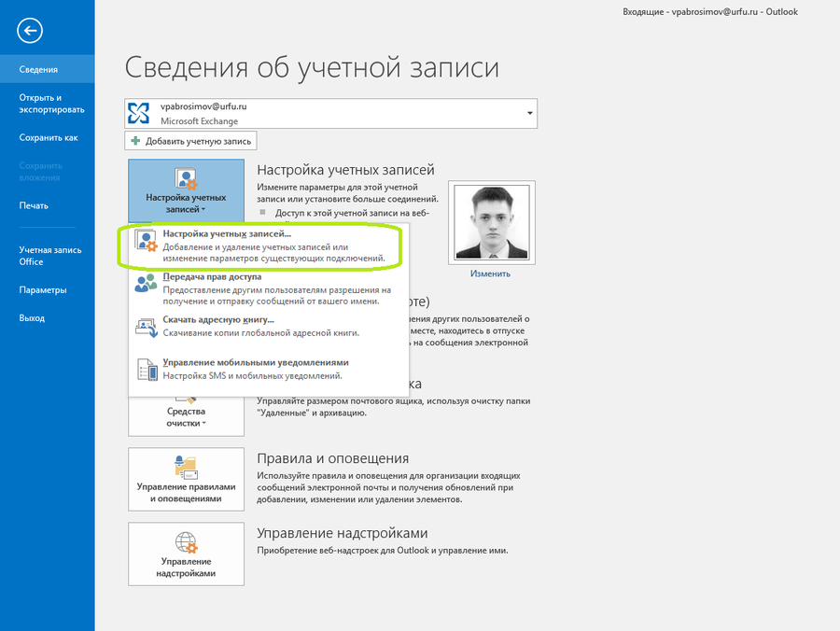Click the Правила и оповещения heading
The width and height of the screenshot is (840, 631).
pyautogui.click(x=332, y=458)
